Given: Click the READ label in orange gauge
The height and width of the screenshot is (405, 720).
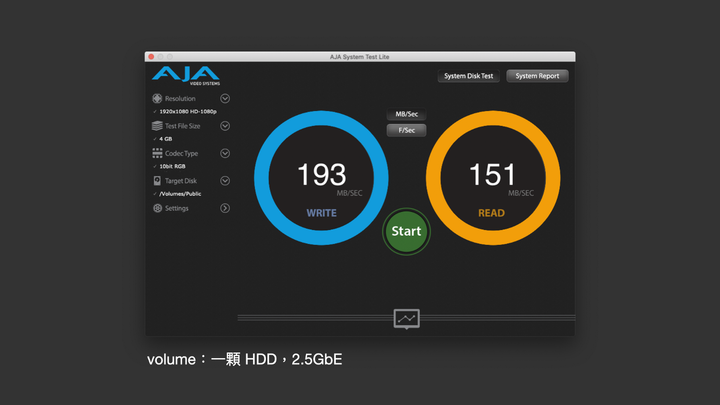Looking at the screenshot, I should click(491, 213).
